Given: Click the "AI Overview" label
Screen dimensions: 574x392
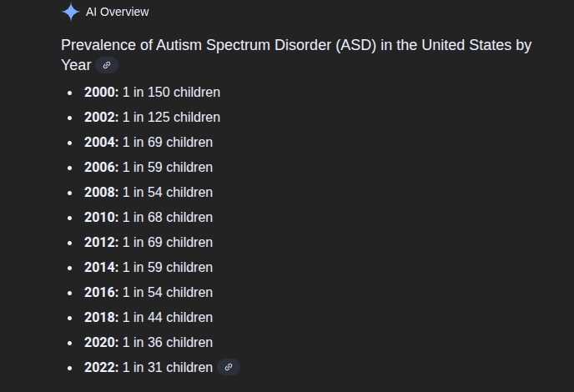Looking at the screenshot, I should point(118,12).
